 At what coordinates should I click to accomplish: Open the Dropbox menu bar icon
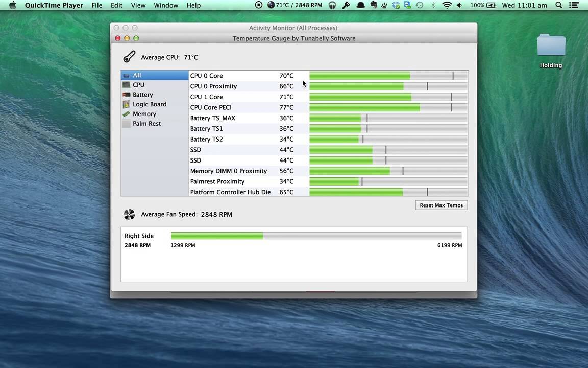point(396,5)
